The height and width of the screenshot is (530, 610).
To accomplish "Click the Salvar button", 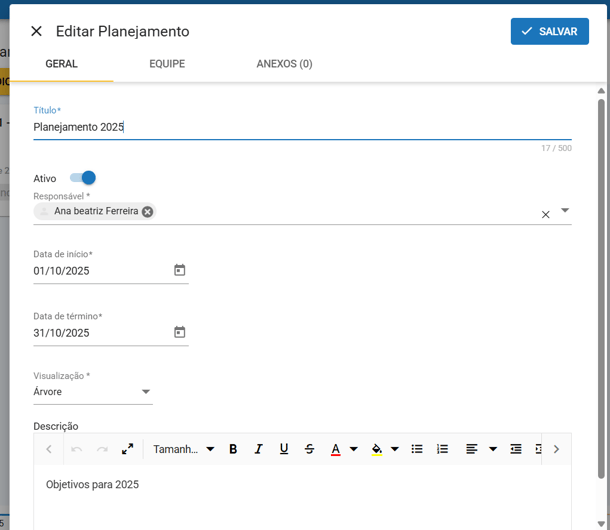I will coord(549,31).
